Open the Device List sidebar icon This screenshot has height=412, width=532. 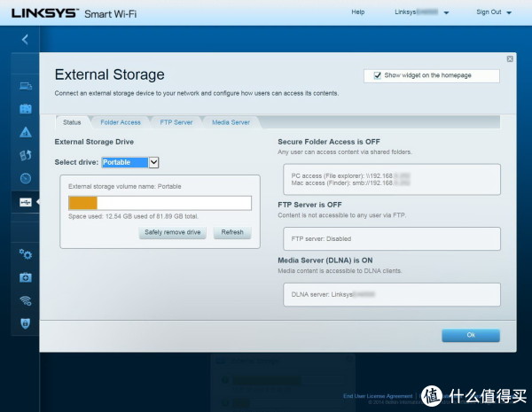tap(26, 86)
